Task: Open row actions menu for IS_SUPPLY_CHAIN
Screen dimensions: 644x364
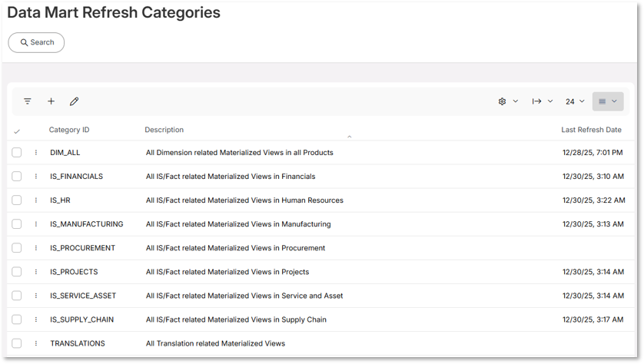Action: click(36, 319)
